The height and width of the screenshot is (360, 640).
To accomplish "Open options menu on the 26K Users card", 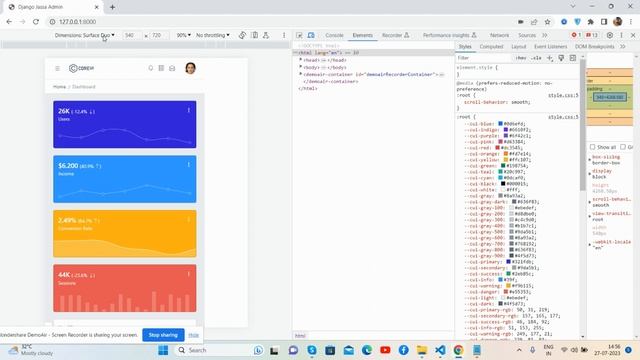I will click(189, 110).
